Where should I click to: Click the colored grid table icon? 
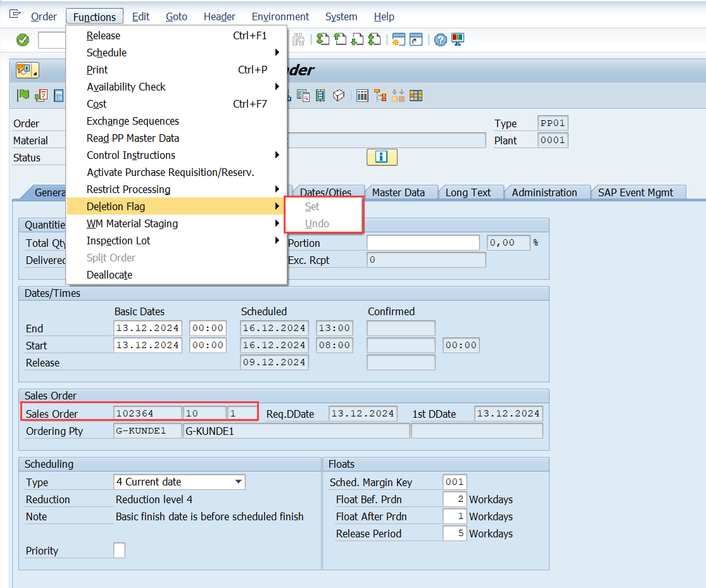pos(416,96)
